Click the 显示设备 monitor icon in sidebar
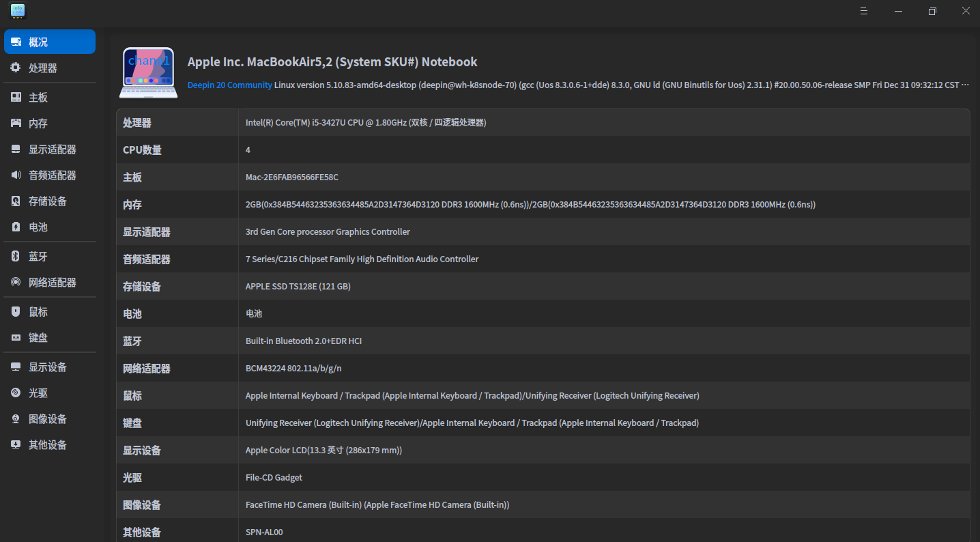980x542 pixels. 16,367
